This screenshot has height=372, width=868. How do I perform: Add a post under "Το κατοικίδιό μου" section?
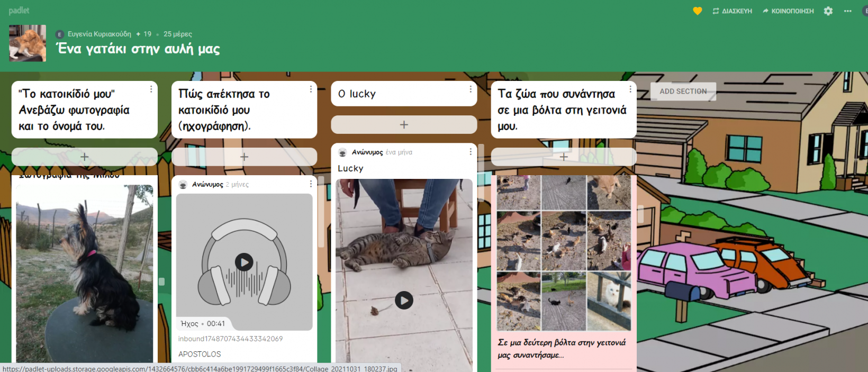pos(85,157)
